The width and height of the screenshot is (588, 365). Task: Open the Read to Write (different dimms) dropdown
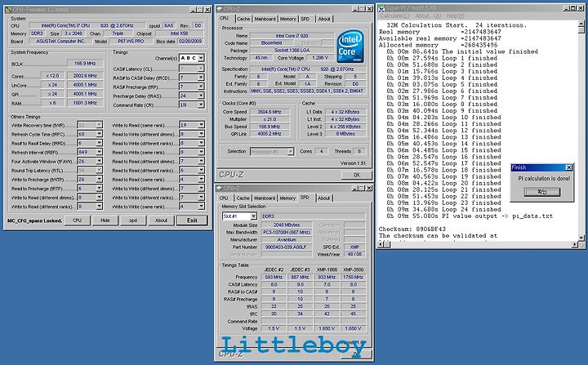click(x=202, y=134)
